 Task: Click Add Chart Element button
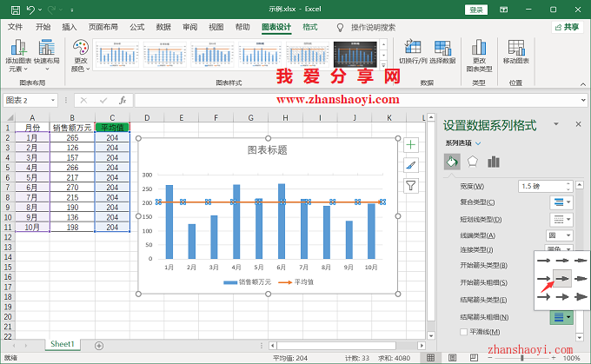(18, 56)
